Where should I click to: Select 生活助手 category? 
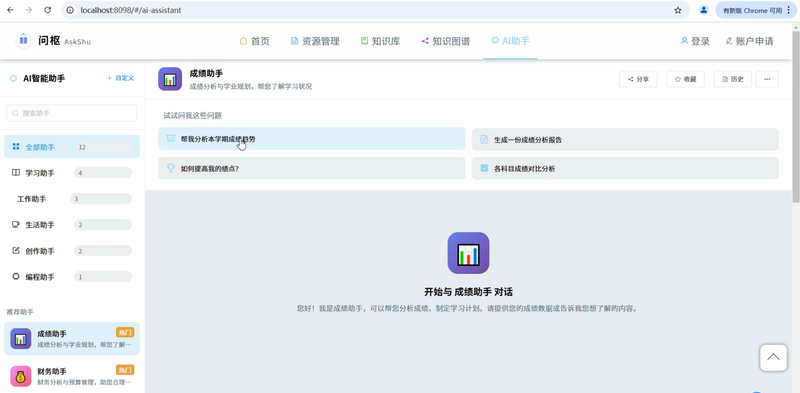tap(71, 225)
